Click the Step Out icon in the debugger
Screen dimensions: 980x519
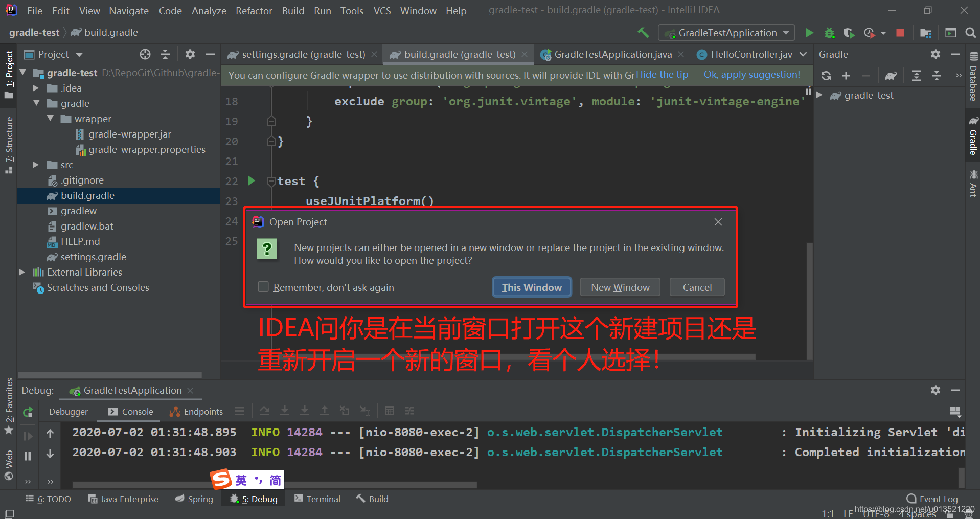325,411
